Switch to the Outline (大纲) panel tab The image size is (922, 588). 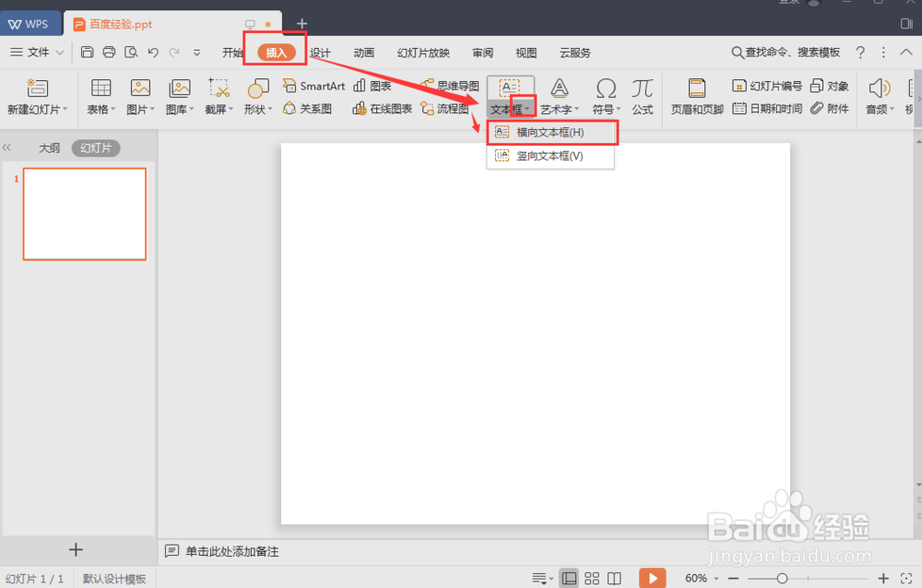(50, 147)
